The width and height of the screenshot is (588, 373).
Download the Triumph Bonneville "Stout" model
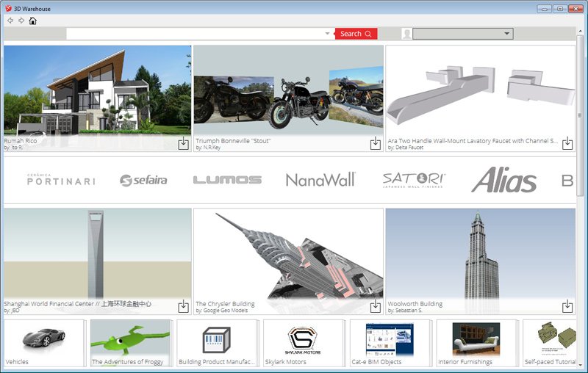coord(376,143)
